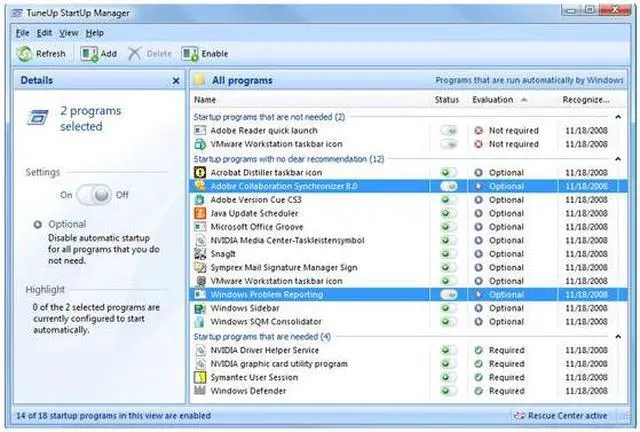Collapse the 'no clear recommendation' group arrow
640x432 pixels.
click(x=618, y=159)
